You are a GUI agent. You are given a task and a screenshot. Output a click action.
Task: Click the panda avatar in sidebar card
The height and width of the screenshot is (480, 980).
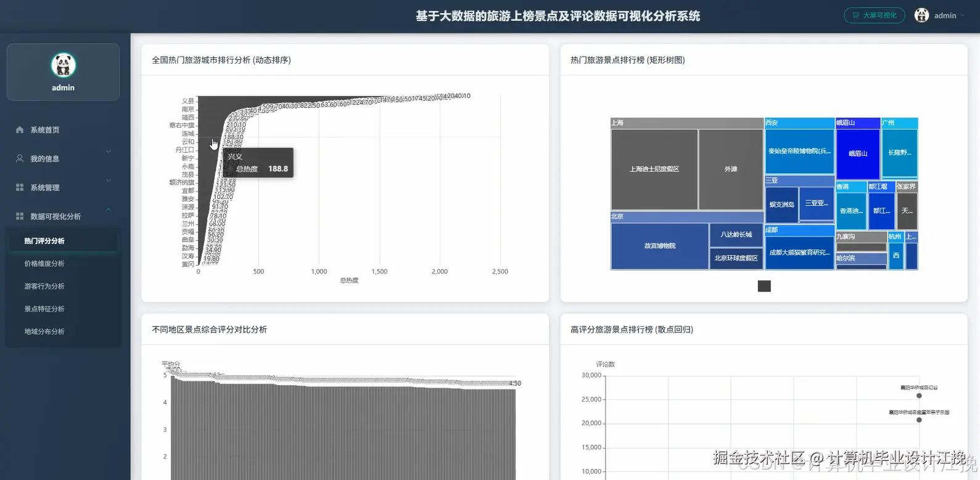(x=63, y=65)
